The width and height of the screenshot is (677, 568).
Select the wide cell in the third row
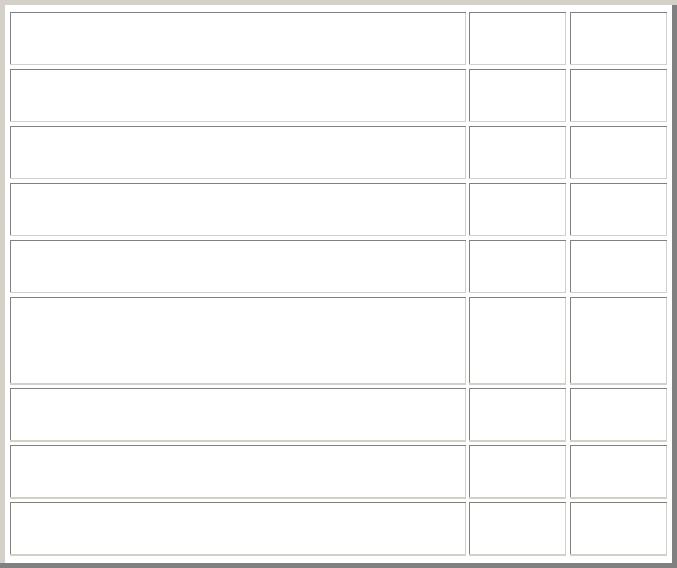pyautogui.click(x=238, y=152)
